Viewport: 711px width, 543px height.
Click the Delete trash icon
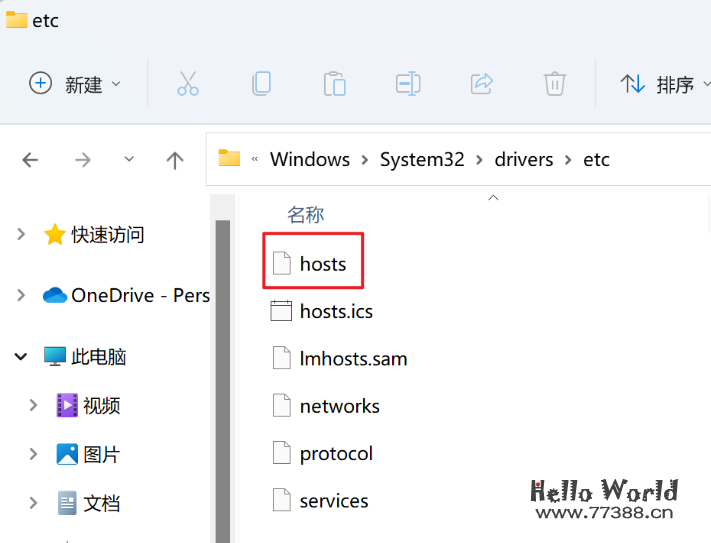point(555,84)
